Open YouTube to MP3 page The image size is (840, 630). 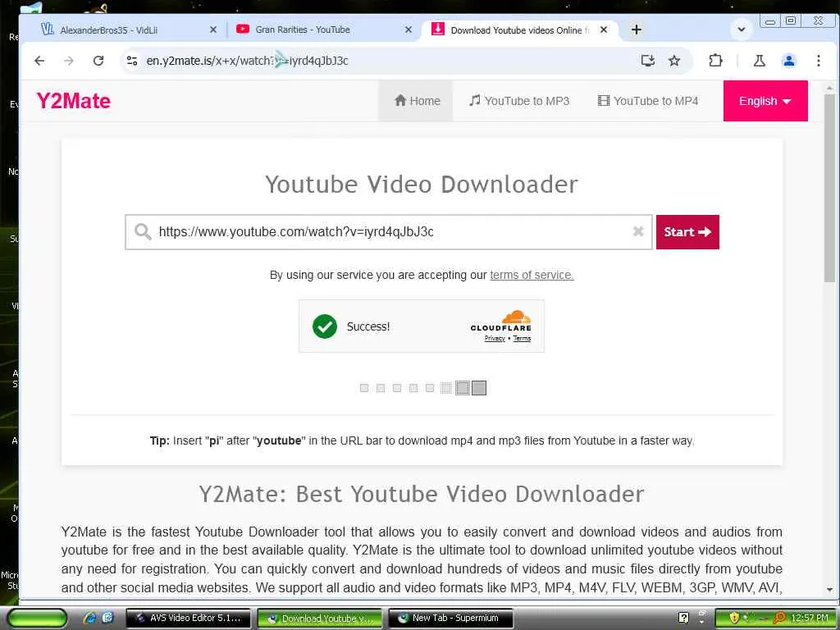(519, 101)
